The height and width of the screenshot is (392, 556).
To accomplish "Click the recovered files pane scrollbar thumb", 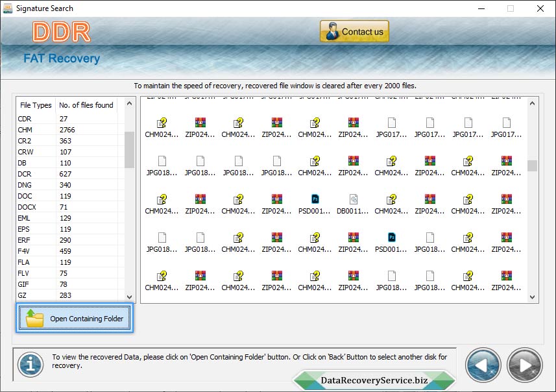I will [x=532, y=165].
